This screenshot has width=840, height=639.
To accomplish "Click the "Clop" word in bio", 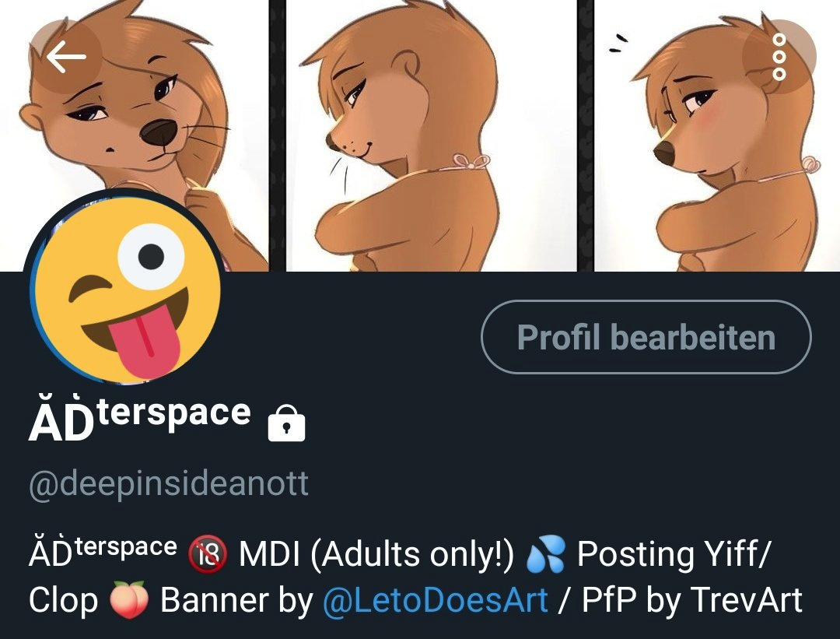I will 63,600.
